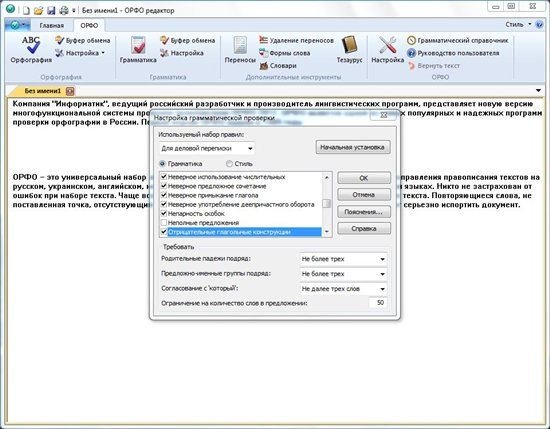Click the Пояснения... button
This screenshot has height=429, width=550.
[364, 212]
